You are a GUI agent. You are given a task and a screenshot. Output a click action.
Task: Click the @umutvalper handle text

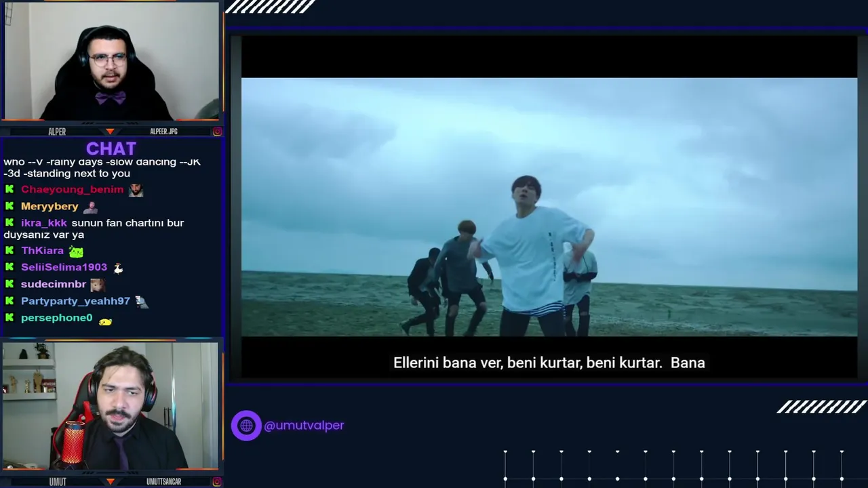(x=304, y=426)
